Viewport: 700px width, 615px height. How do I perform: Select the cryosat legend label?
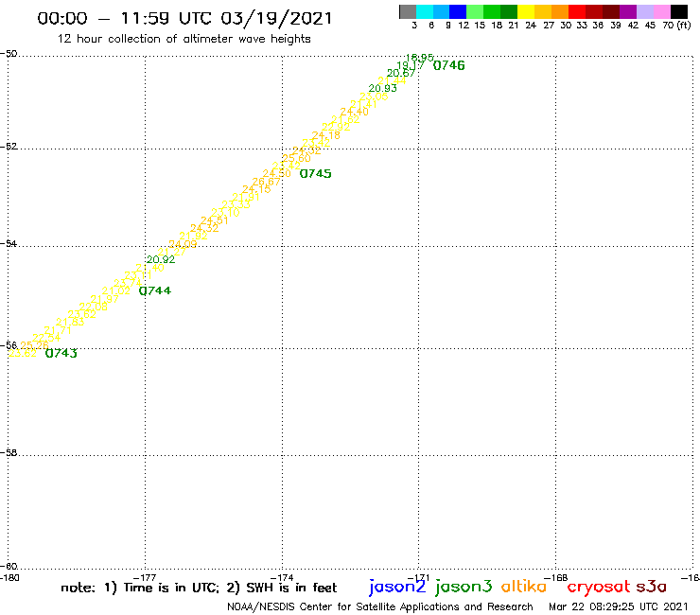599,588
